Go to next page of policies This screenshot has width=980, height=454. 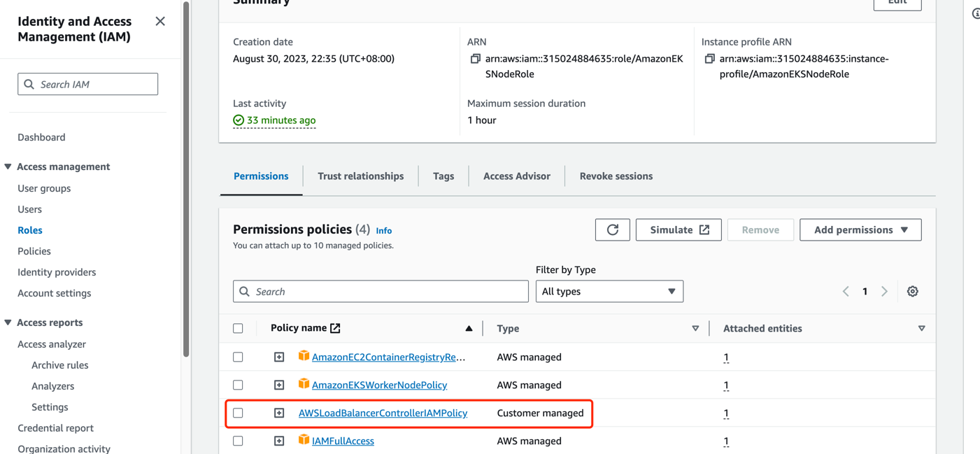pyautogui.click(x=884, y=292)
